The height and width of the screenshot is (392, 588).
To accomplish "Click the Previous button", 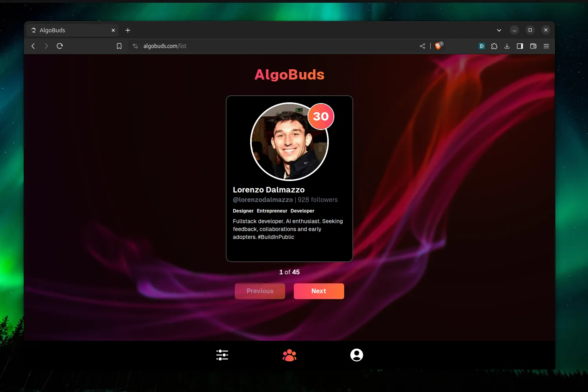I will click(260, 291).
